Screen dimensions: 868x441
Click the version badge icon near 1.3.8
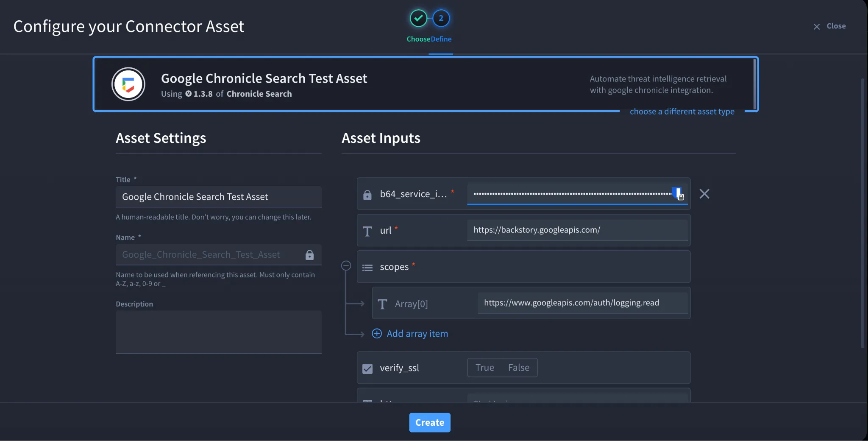(x=189, y=94)
